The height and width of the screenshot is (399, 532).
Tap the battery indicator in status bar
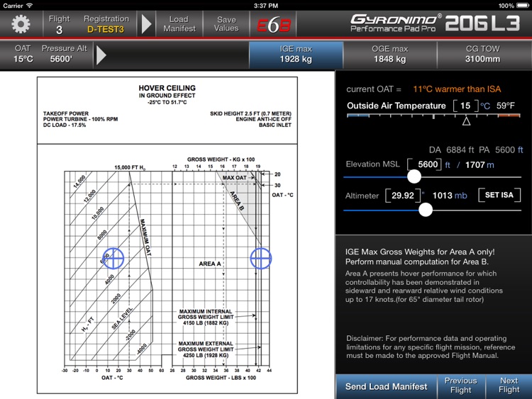524,6
